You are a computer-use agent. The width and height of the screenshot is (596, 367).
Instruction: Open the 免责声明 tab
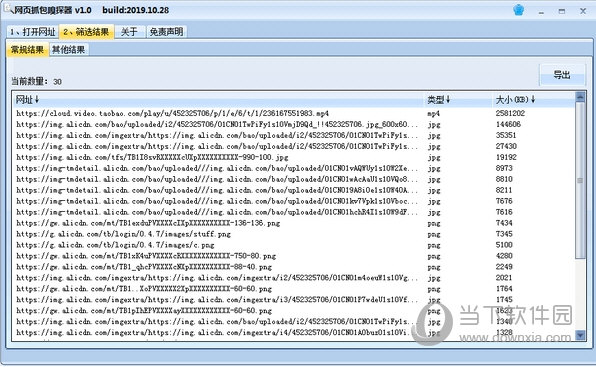coord(166,32)
